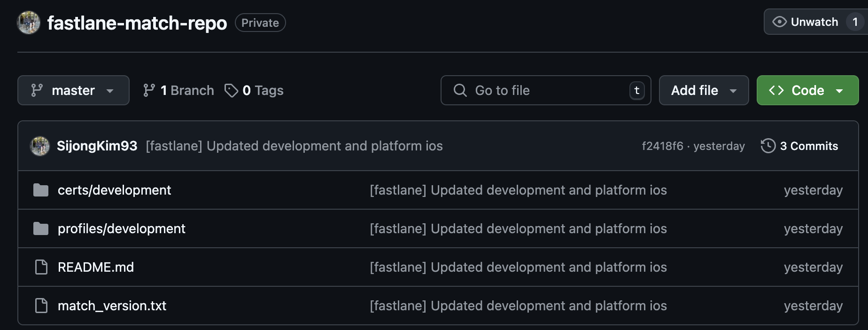Open the SijongKim93 author profile link
This screenshot has width=868, height=330.
pos(97,146)
